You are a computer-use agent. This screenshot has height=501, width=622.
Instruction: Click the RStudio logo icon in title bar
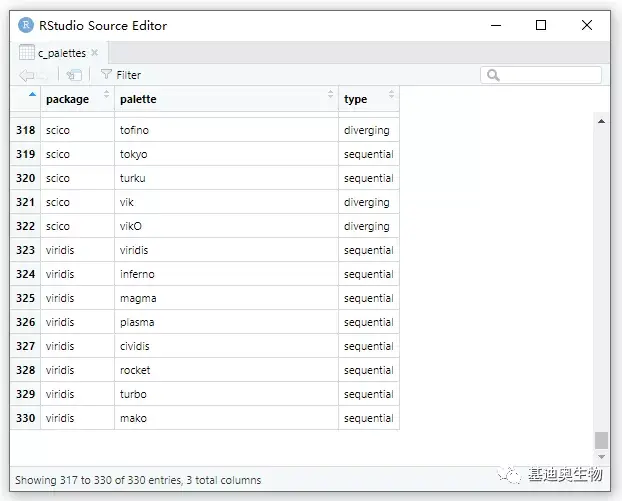(25, 25)
